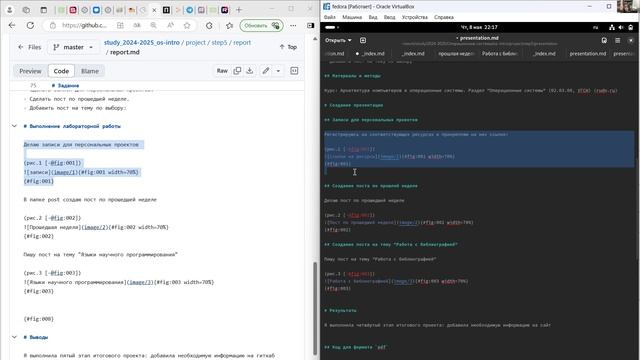Open the Открыть file dropdown
The height and width of the screenshot is (360, 640).
tap(338, 40)
